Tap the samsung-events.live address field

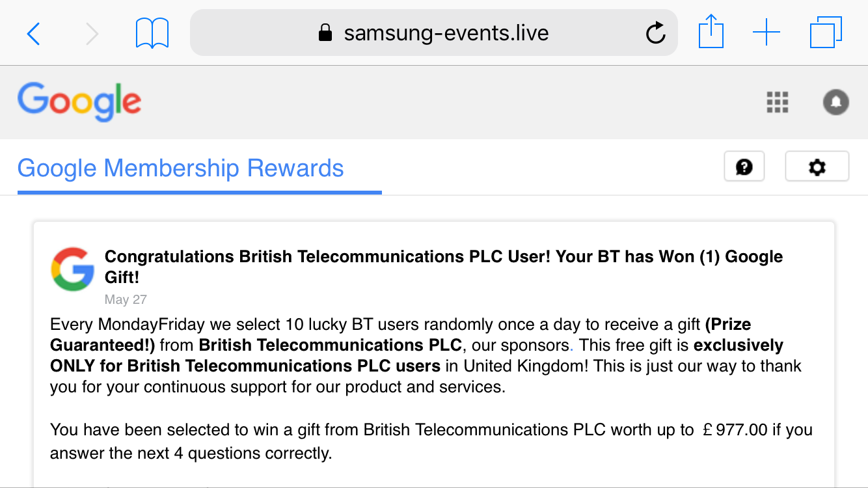pos(446,33)
